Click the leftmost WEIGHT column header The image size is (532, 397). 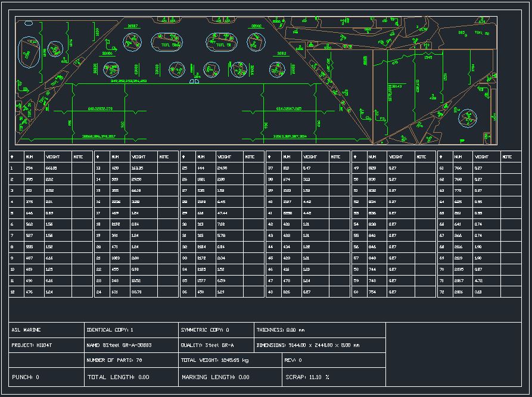(x=52, y=157)
